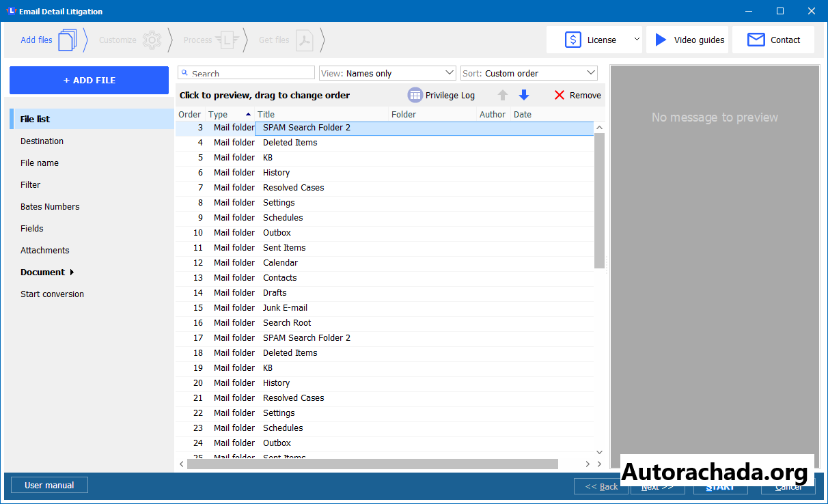This screenshot has height=504, width=828.
Task: Expand the License dropdown arrow
Action: (x=637, y=40)
